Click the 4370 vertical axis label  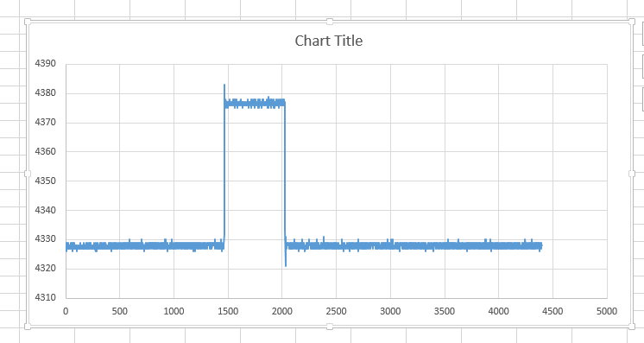45,122
